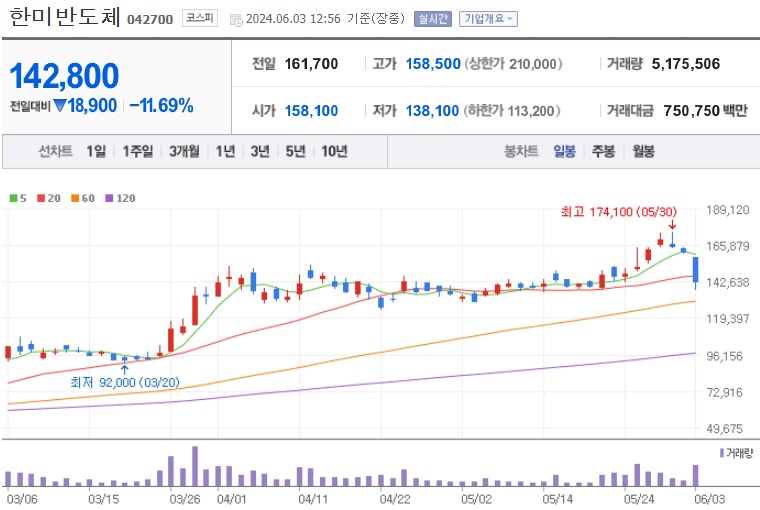Click the lower limit 하한가 113,200 text
760x510 pixels.
tap(512, 111)
